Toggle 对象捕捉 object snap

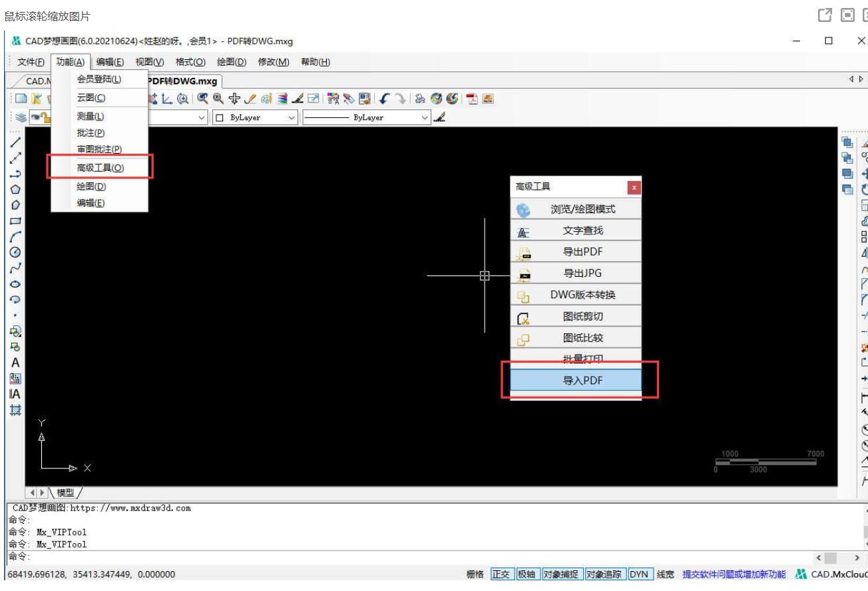[x=561, y=574]
